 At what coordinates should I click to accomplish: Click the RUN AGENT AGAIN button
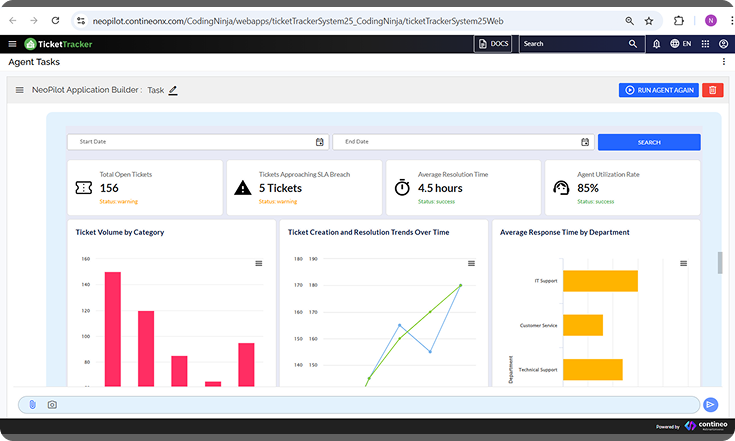[658, 90]
